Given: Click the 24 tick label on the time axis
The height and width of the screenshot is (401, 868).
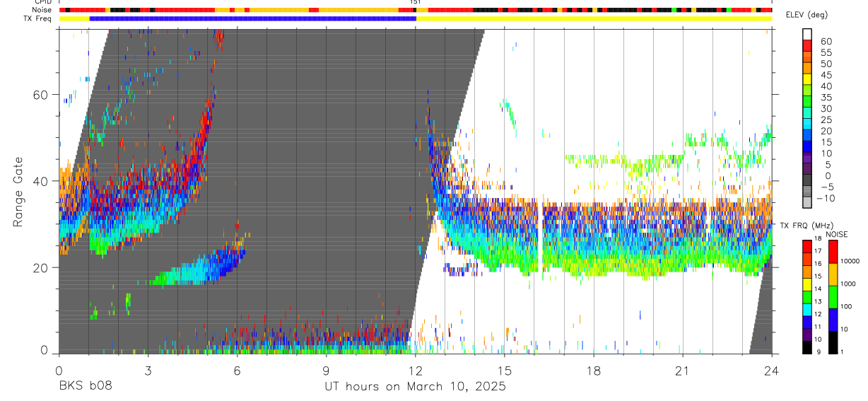Looking at the screenshot, I should point(771,371).
